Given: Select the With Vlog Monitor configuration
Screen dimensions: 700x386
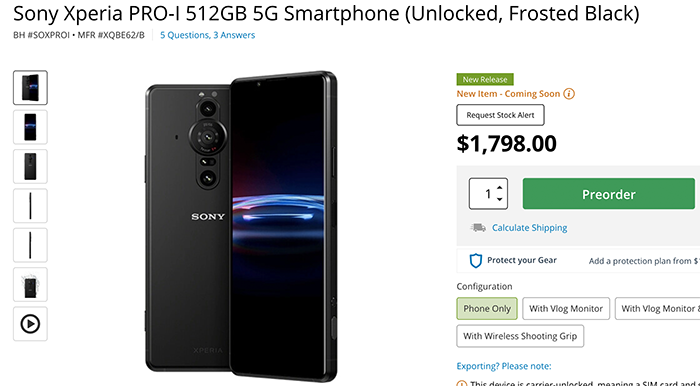Looking at the screenshot, I should 566,309.
